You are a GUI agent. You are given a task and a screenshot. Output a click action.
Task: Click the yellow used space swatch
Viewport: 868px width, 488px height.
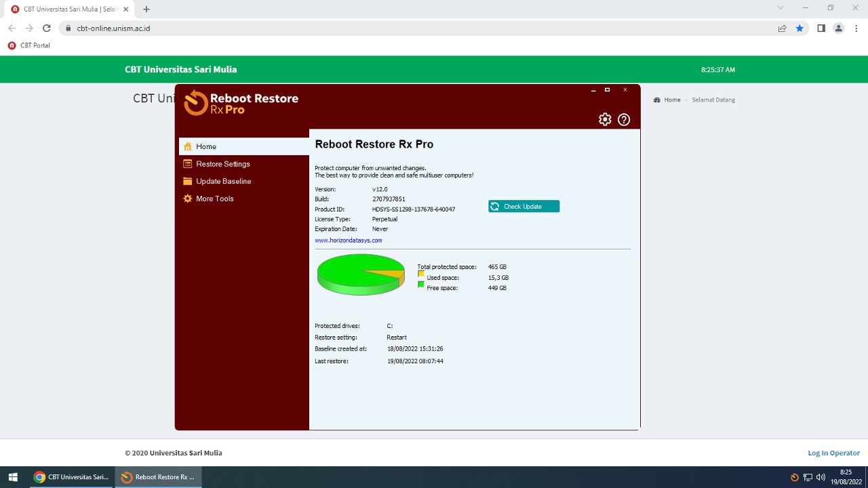(x=421, y=273)
